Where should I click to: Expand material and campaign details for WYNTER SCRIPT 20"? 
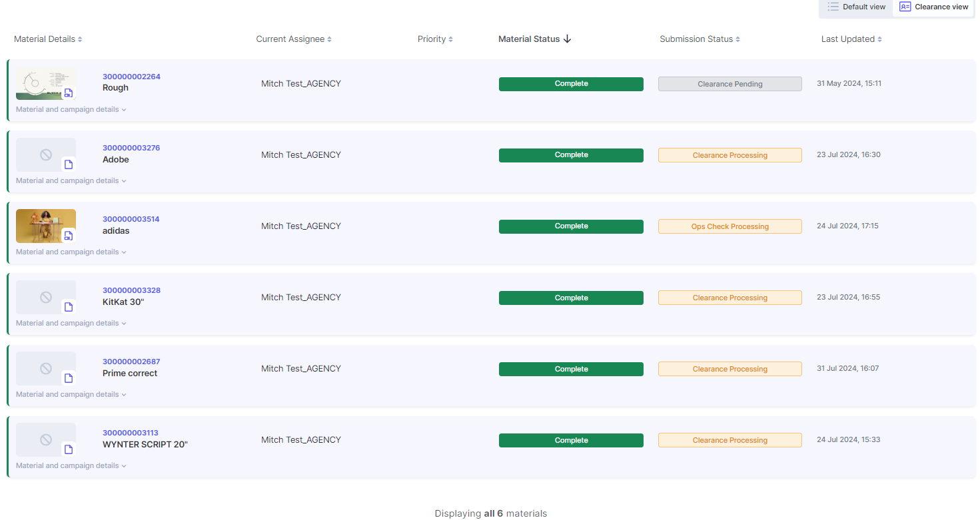point(71,465)
